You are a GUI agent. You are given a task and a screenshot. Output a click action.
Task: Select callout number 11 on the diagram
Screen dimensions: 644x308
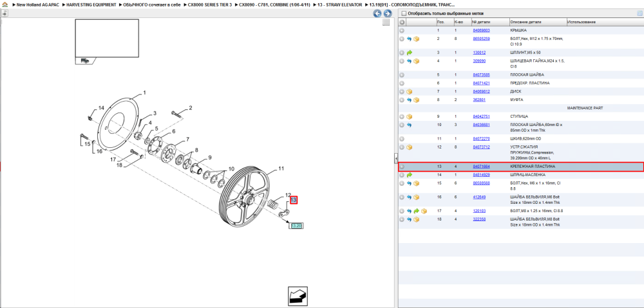click(281, 168)
